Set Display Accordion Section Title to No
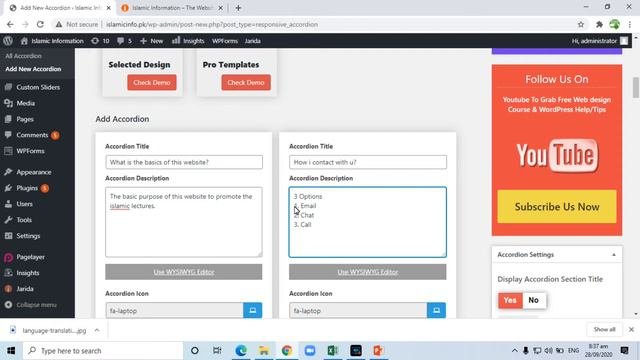640x360 pixels. [x=533, y=300]
